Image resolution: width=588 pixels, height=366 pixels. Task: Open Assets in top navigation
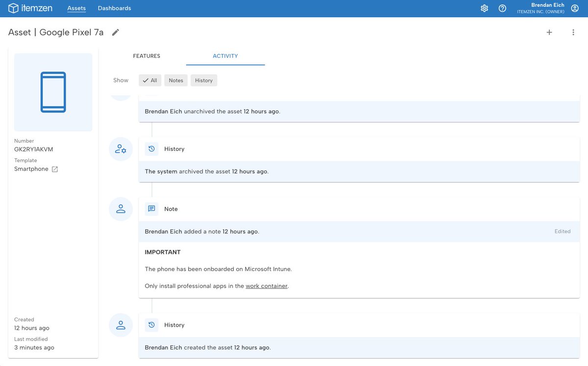pyautogui.click(x=76, y=8)
